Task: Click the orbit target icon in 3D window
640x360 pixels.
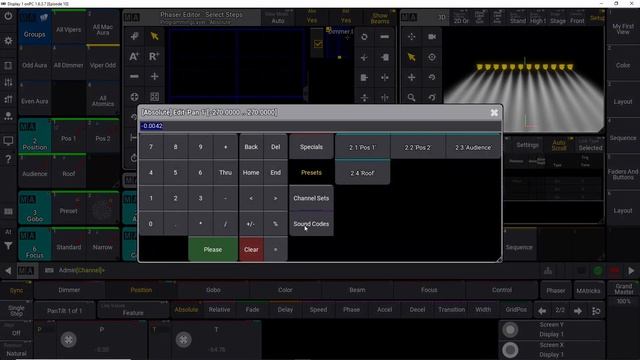Action: point(432,57)
